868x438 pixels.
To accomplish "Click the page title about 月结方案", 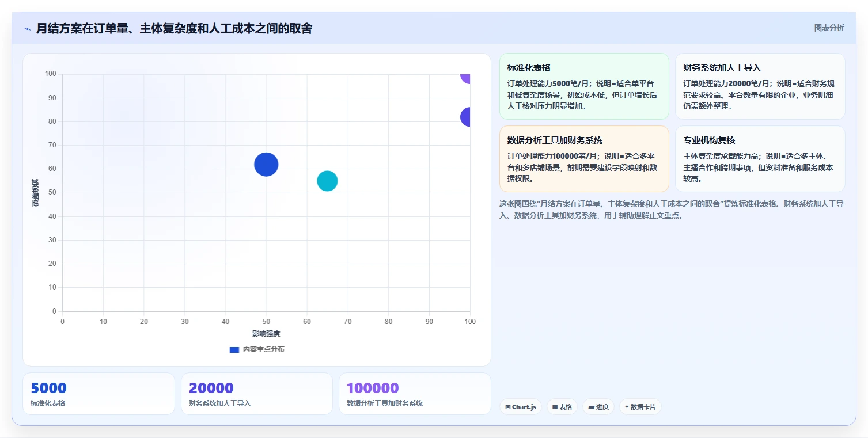I will (174, 28).
